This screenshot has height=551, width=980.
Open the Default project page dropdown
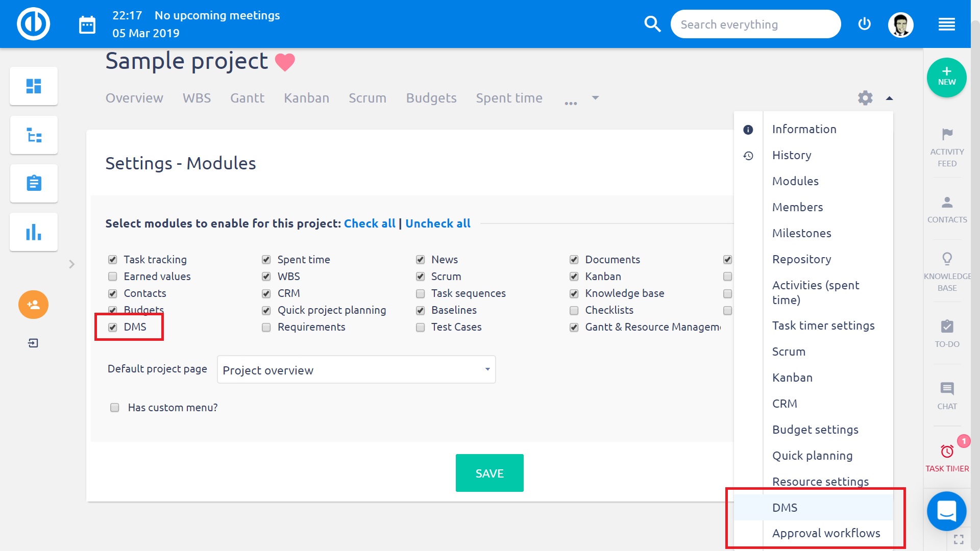point(356,369)
